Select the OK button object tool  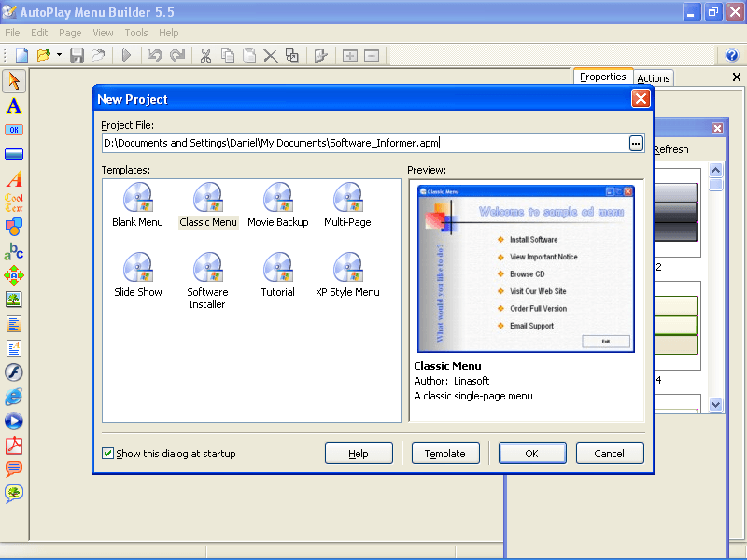[14, 130]
